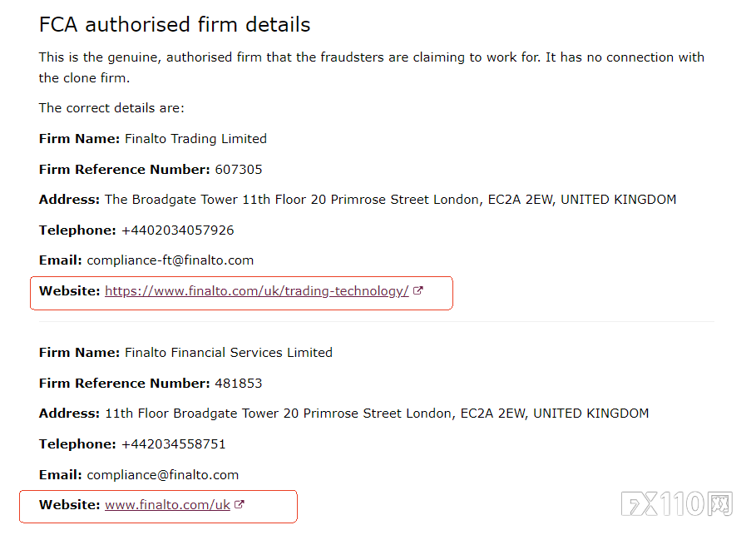This screenshot has width=756, height=535.
Task: Click the FX110 watermark logo
Action: pos(675,503)
